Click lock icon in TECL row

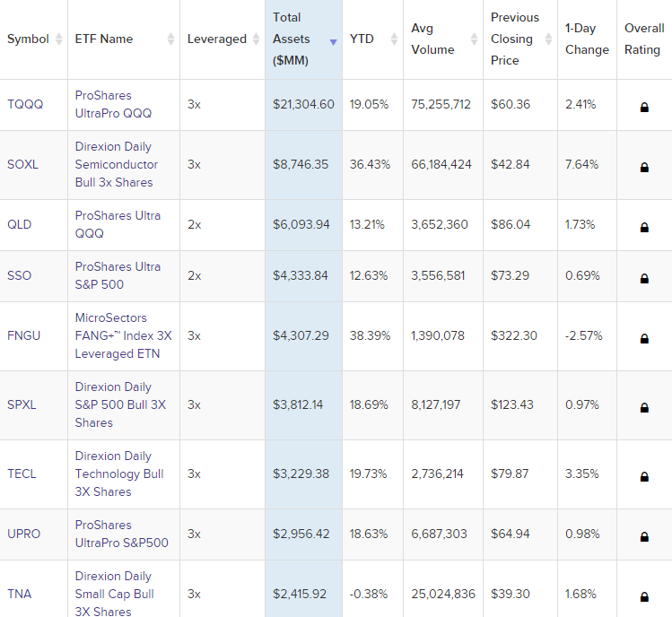644,477
